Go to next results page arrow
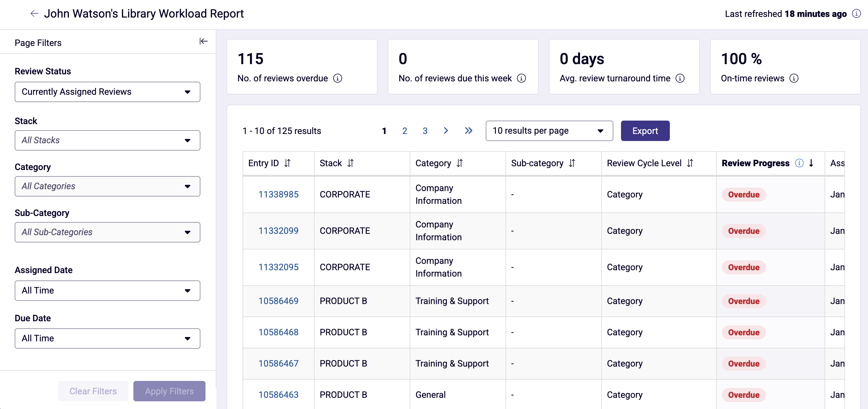 446,131
